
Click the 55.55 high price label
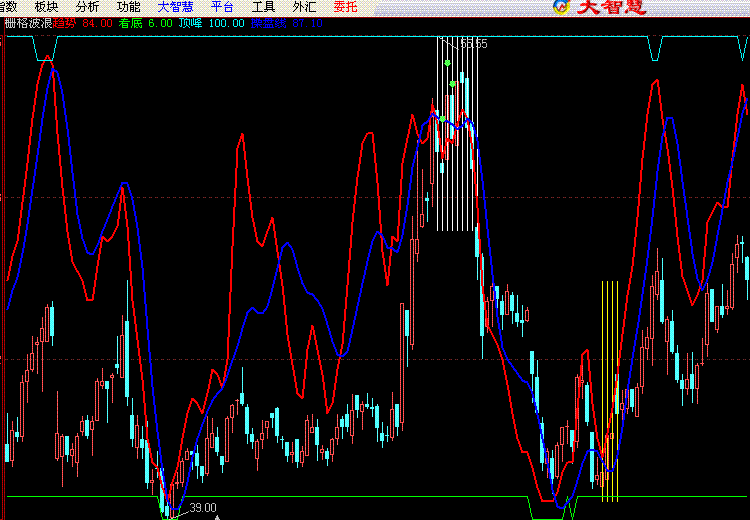click(474, 44)
